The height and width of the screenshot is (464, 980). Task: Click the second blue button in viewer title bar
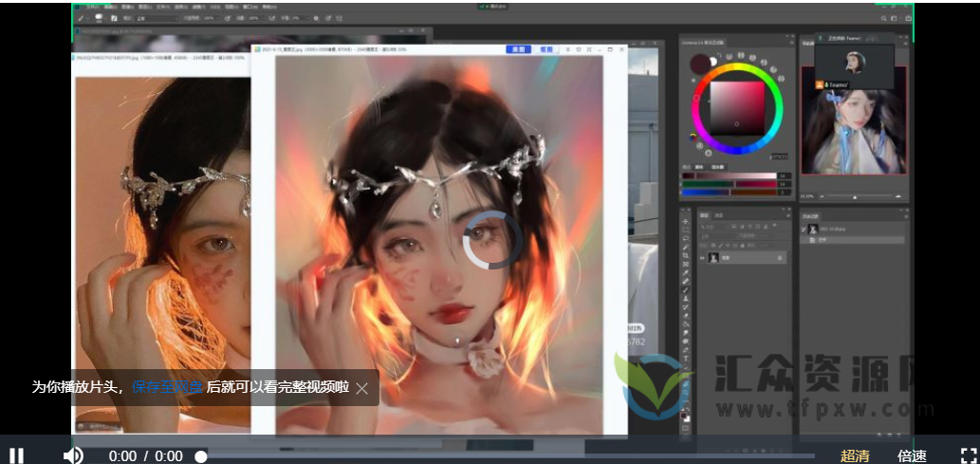[x=546, y=49]
